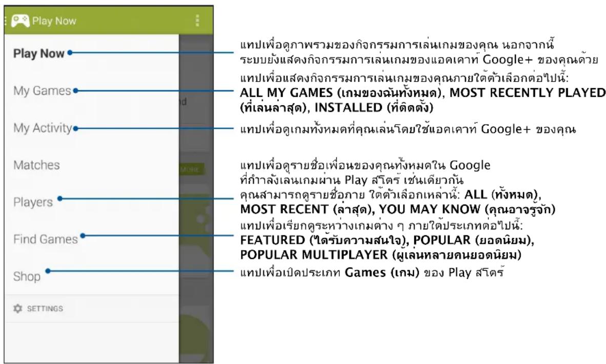606x364 pixels.
Task: Select Matches in the navigation drawer
Action: click(x=37, y=165)
